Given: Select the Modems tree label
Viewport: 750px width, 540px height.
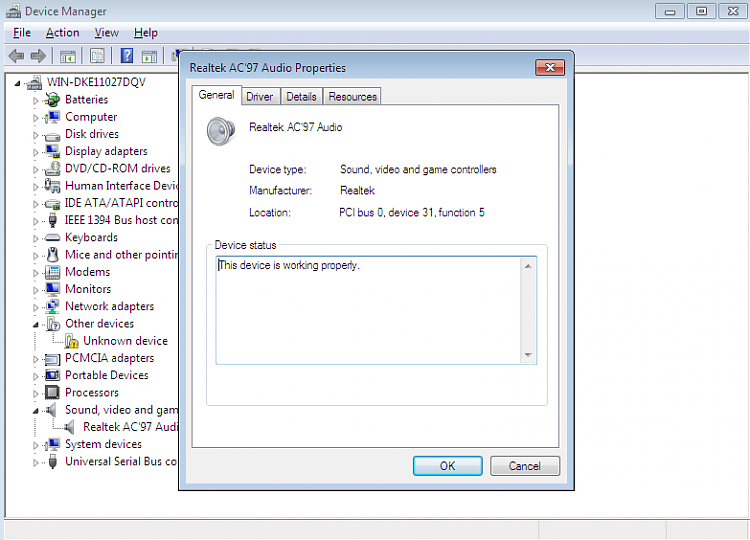Looking at the screenshot, I should (x=88, y=272).
